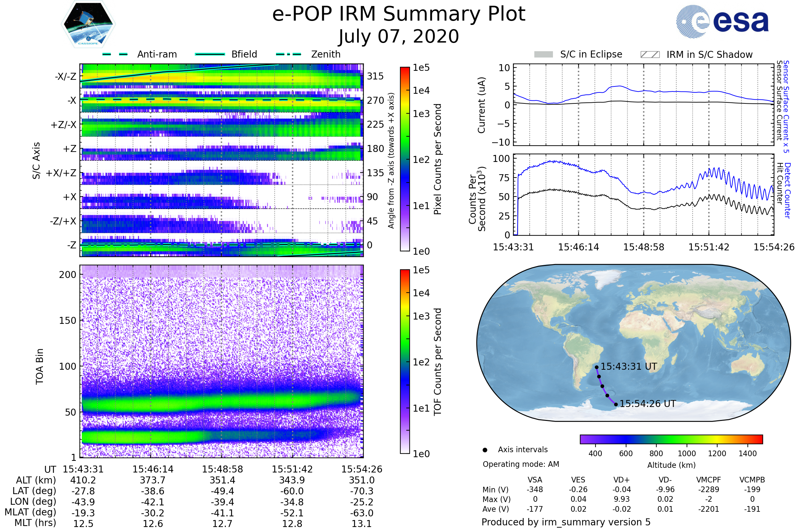
Task: Click the 15:43:31 UT track start dot
Action: [x=597, y=367]
